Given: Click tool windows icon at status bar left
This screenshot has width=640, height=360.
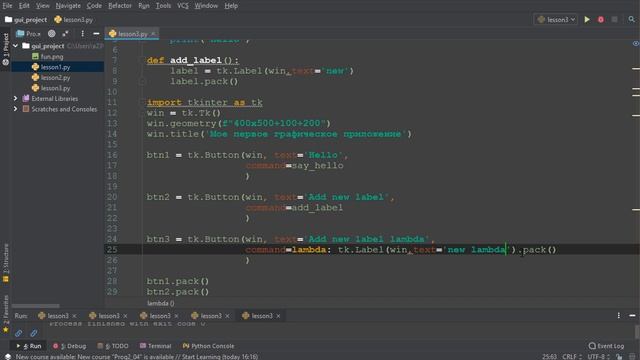Looking at the screenshot, I should [x=7, y=357].
